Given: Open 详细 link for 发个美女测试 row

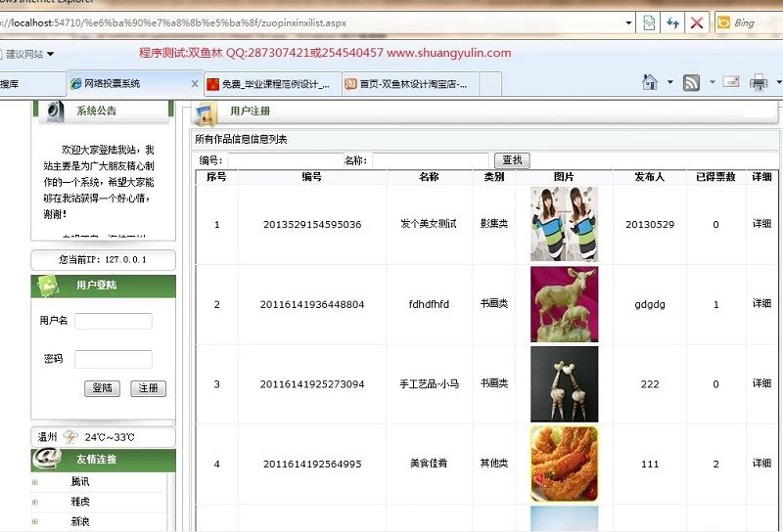Looking at the screenshot, I should (761, 224).
